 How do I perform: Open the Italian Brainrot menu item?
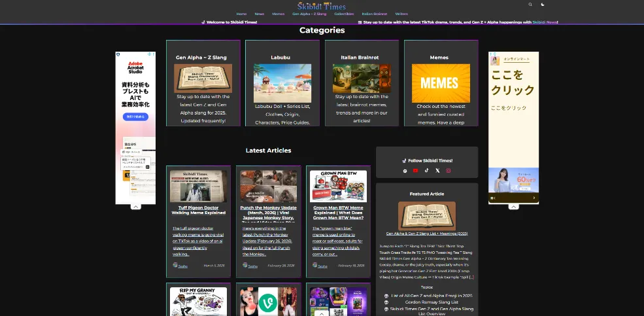click(x=374, y=14)
